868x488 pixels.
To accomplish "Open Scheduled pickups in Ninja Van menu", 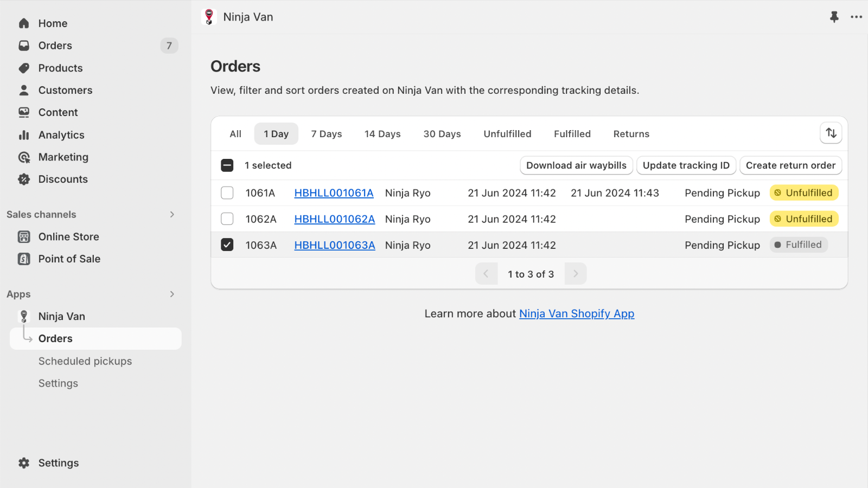I will coord(85,361).
